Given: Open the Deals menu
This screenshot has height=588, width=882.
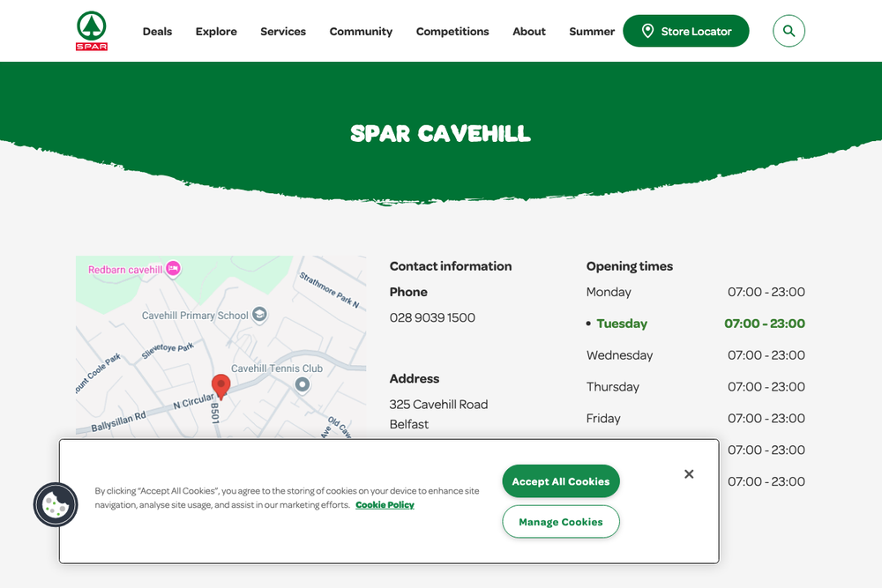Looking at the screenshot, I should coord(157,32).
